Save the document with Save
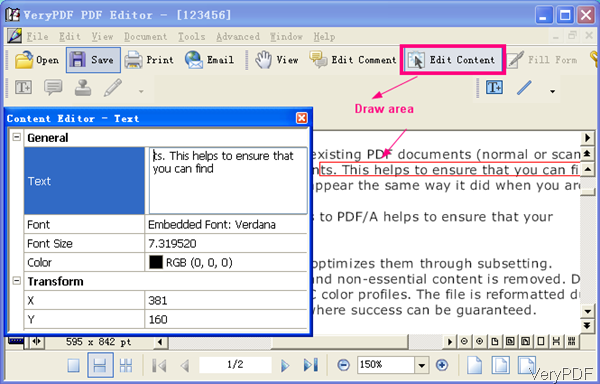Viewport: 600px width, 384px height. (93, 60)
